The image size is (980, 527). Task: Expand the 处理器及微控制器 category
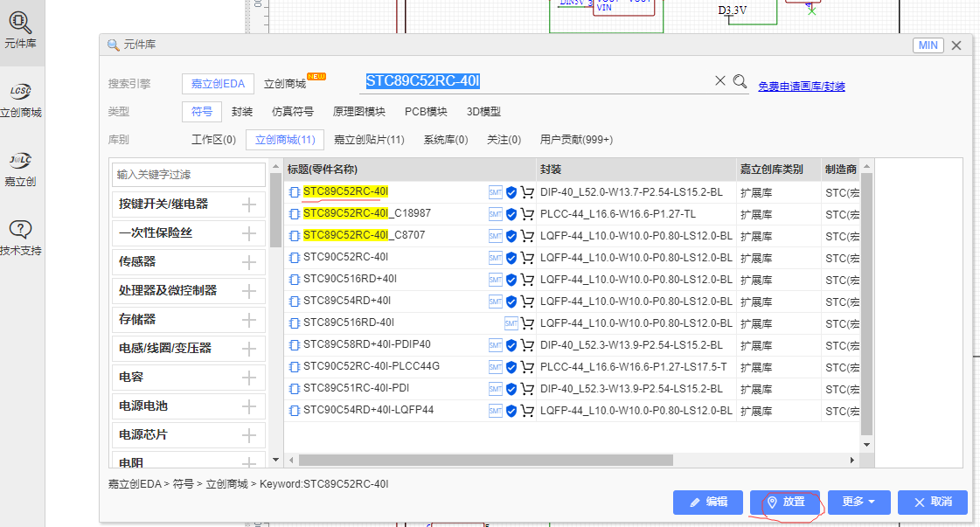pos(249,291)
